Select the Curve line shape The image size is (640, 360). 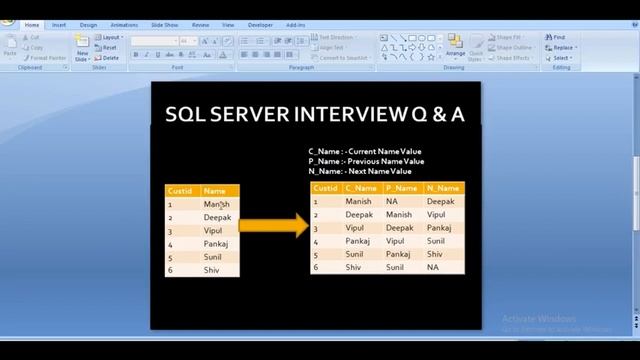tap(393, 58)
